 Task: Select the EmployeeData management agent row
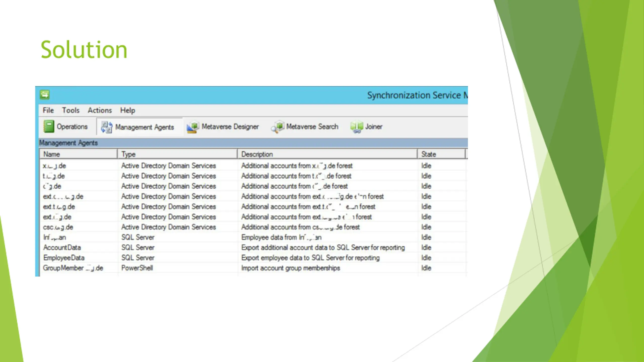[x=64, y=258]
